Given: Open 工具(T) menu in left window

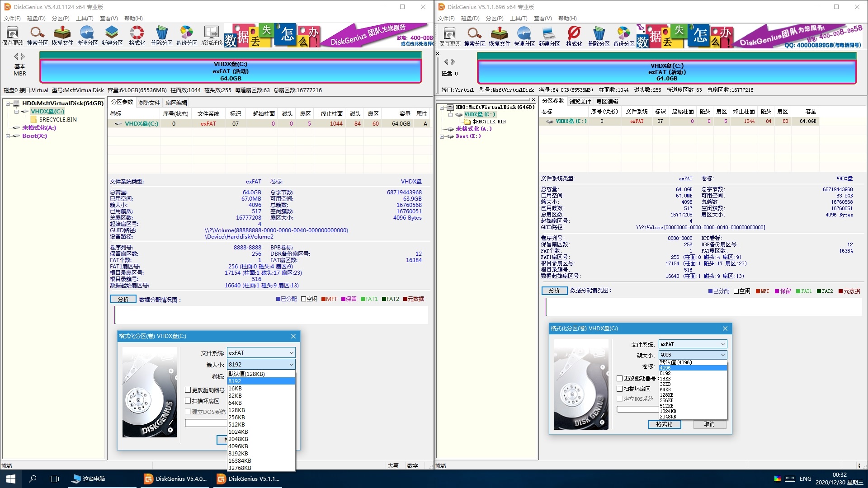Looking at the screenshot, I should click(85, 19).
